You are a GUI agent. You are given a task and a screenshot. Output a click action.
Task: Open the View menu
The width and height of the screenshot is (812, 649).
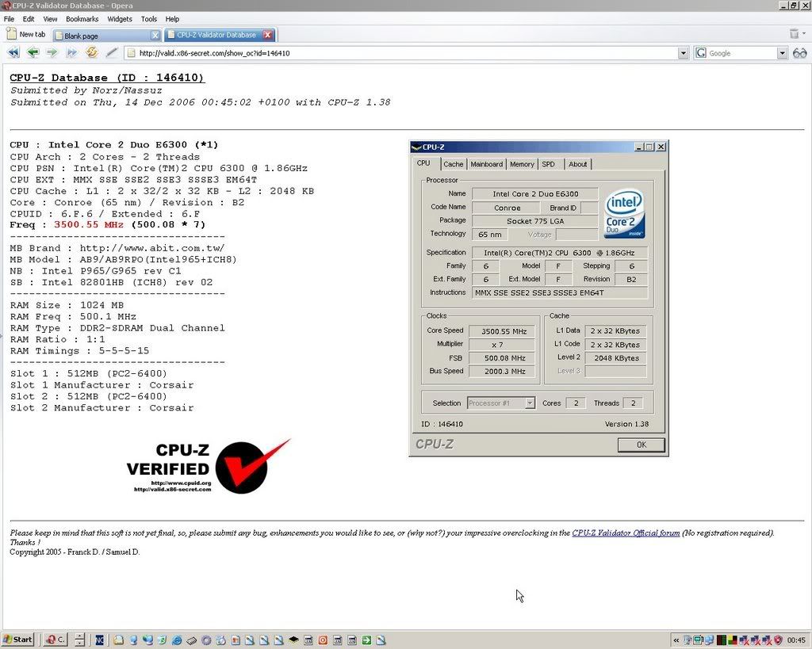point(50,19)
